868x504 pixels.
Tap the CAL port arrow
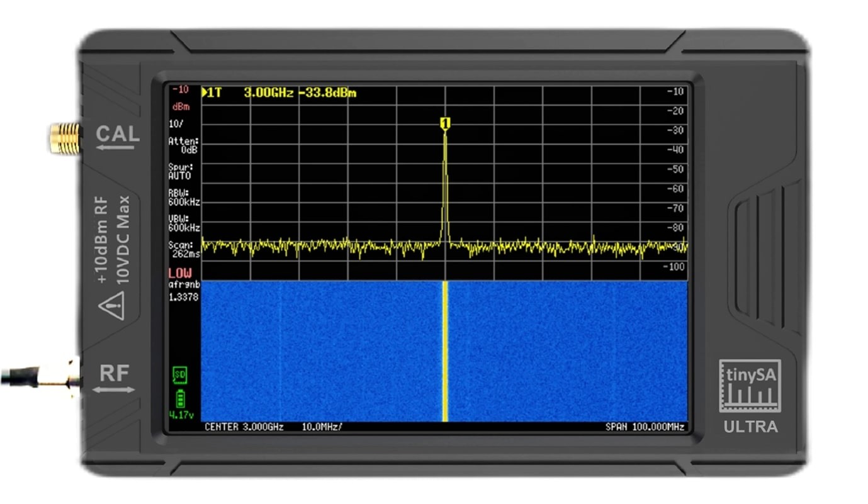115,148
